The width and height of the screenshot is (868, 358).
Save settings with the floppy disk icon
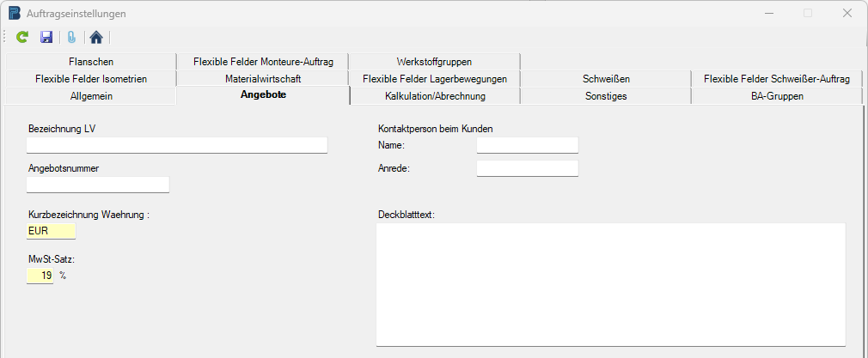[46, 37]
